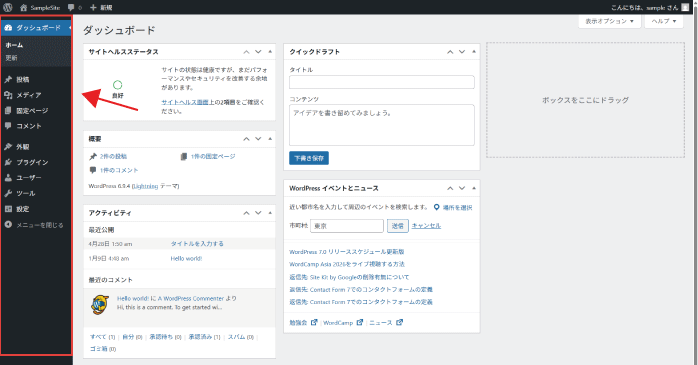Focus the コンテンツ textarea
This screenshot has height=365, width=698.
point(381,125)
